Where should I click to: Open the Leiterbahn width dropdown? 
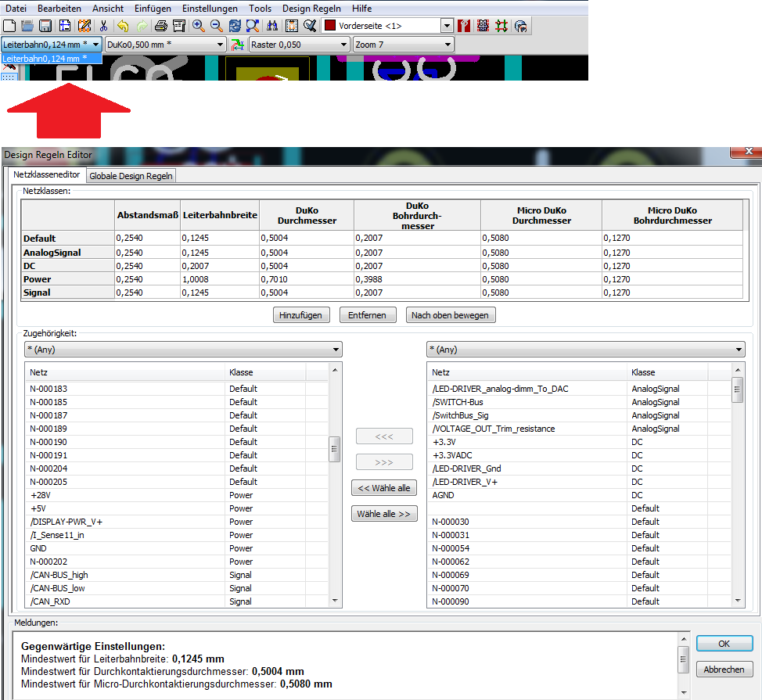coord(52,45)
